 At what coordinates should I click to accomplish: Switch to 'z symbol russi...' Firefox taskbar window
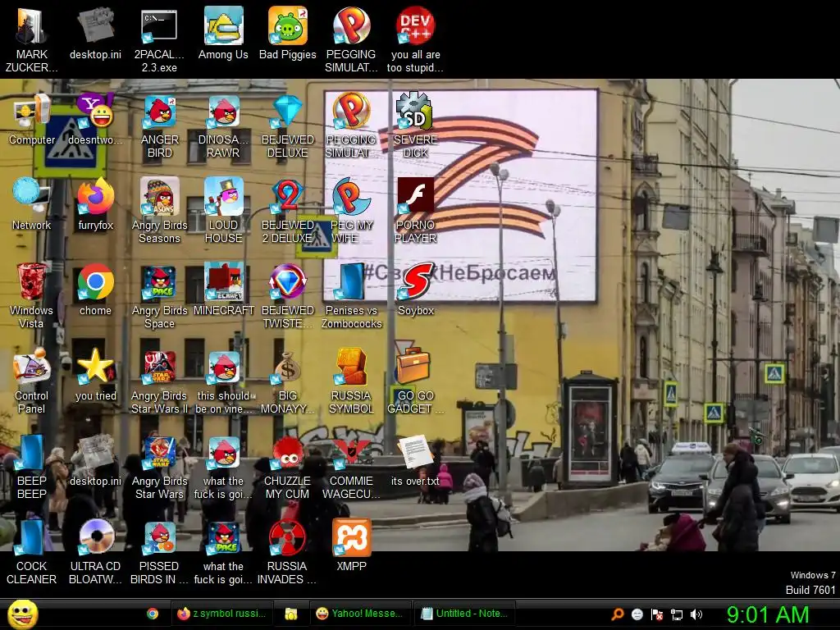[x=221, y=614]
